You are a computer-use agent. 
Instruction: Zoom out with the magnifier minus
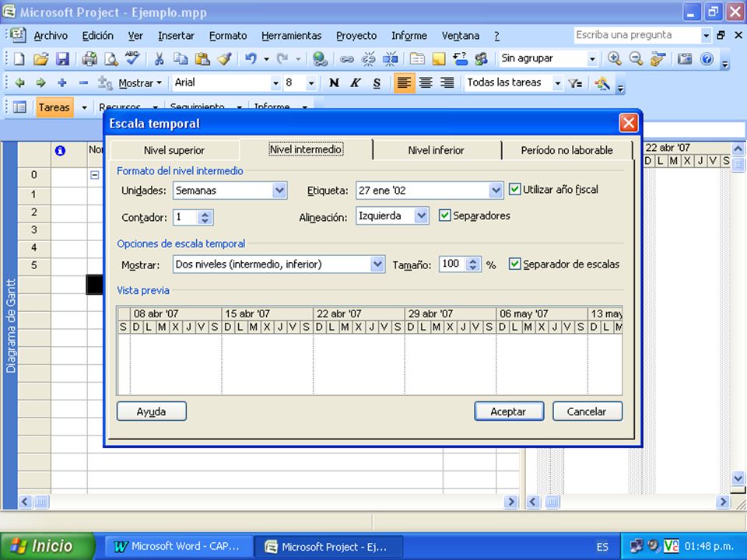636,59
